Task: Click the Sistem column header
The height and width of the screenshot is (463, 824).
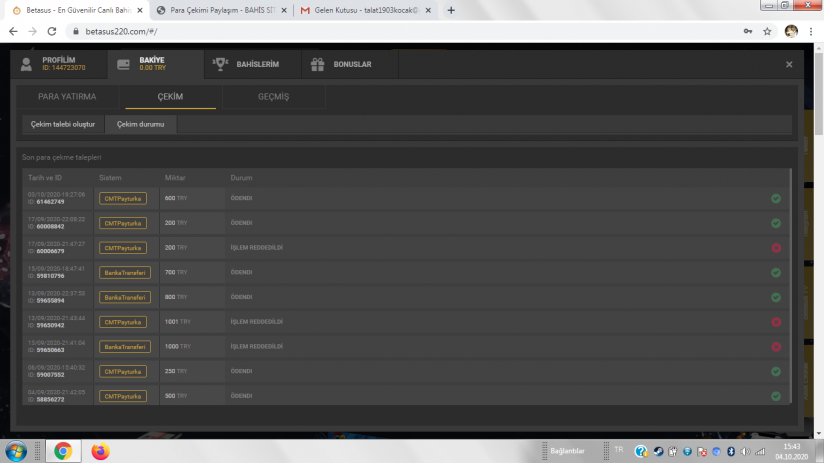Action: point(110,178)
